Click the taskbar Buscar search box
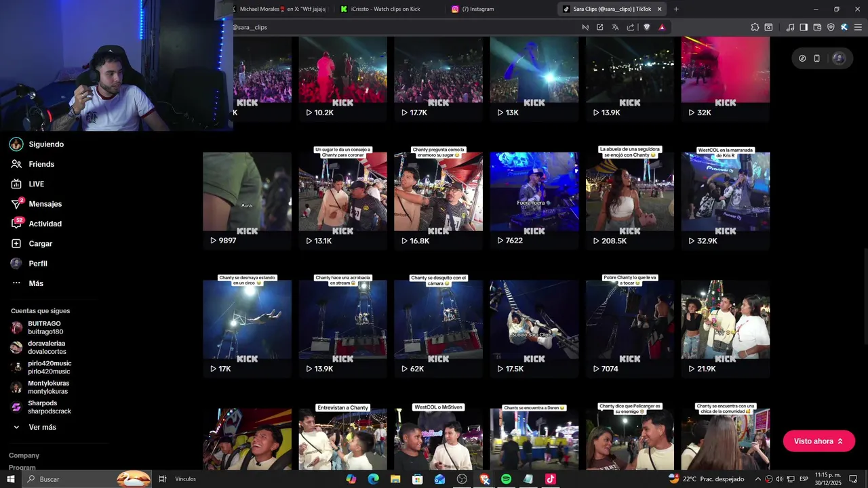868x488 pixels. [87, 479]
